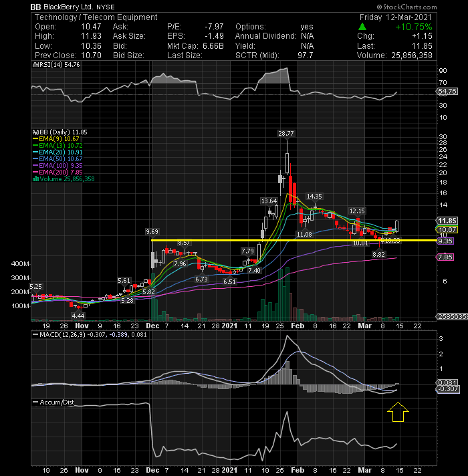Click the -0.307 MACD axis tag
Image resolution: width=468 pixels, height=476 pixels.
pyautogui.click(x=448, y=389)
